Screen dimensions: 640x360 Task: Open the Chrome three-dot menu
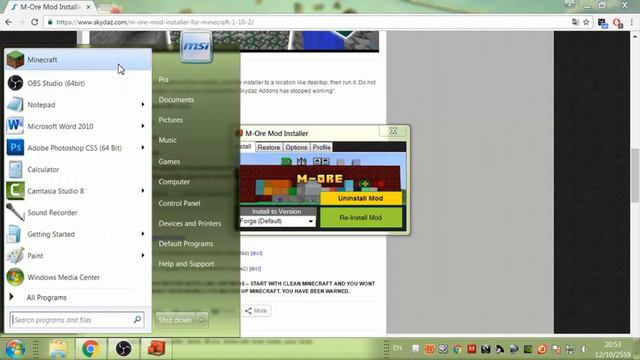tap(632, 23)
